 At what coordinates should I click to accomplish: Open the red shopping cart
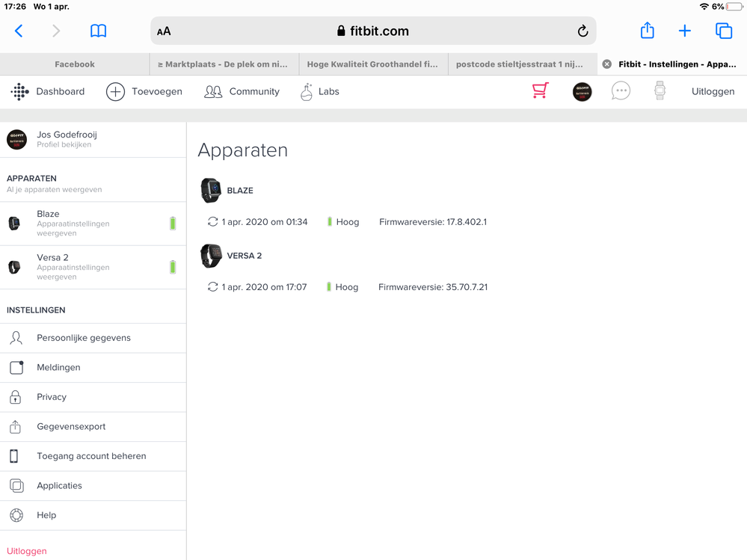(540, 90)
